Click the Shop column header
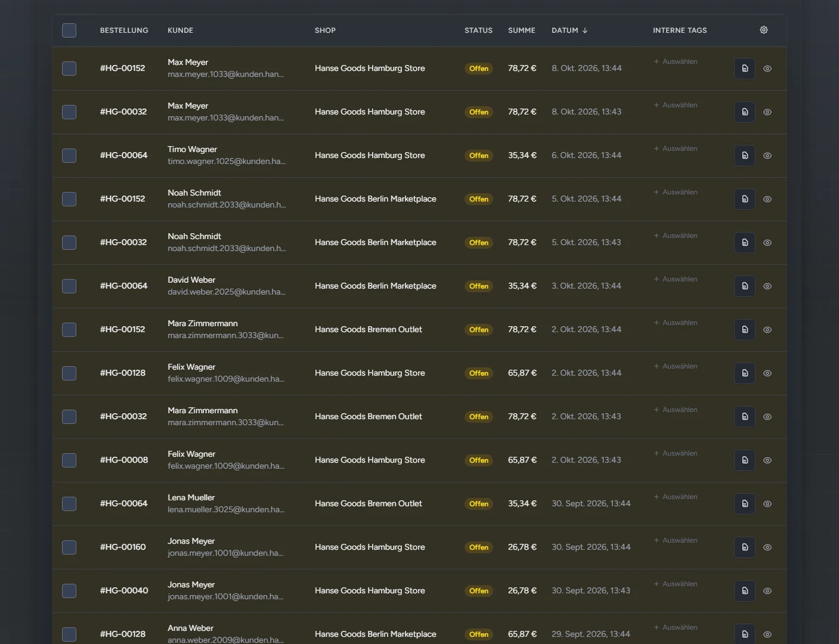This screenshot has width=839, height=644. 325,30
